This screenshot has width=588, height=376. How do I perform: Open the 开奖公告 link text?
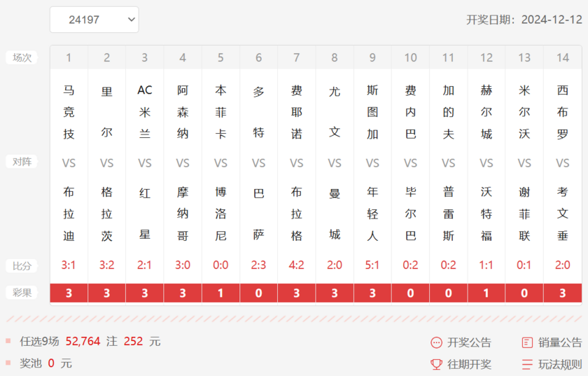click(469, 342)
